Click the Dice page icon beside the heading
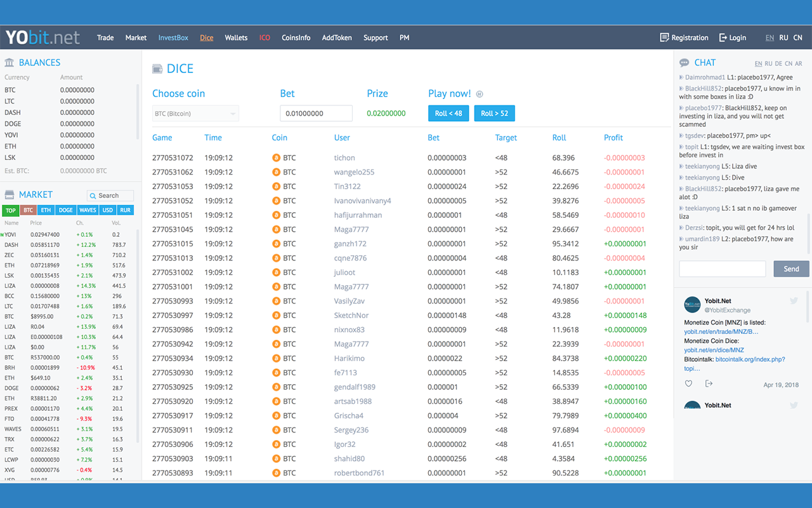The image size is (812, 508). click(157, 68)
